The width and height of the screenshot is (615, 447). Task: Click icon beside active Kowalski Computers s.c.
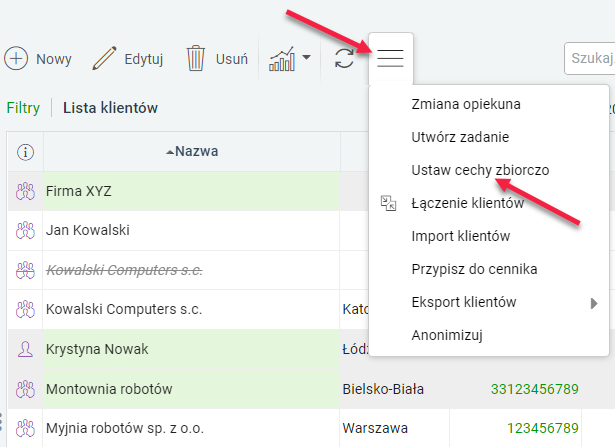click(25, 309)
